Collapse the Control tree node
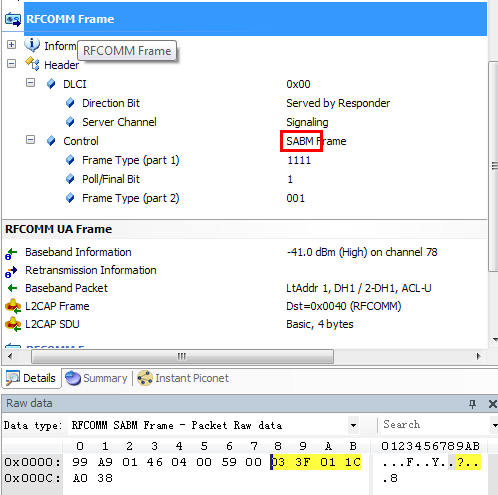The image size is (498, 495). pyautogui.click(x=30, y=140)
